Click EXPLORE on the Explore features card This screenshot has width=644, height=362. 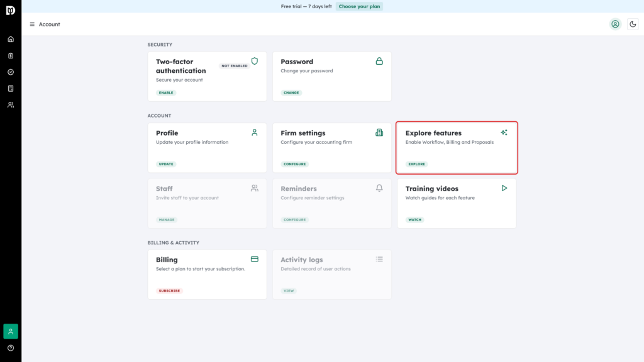point(416,164)
